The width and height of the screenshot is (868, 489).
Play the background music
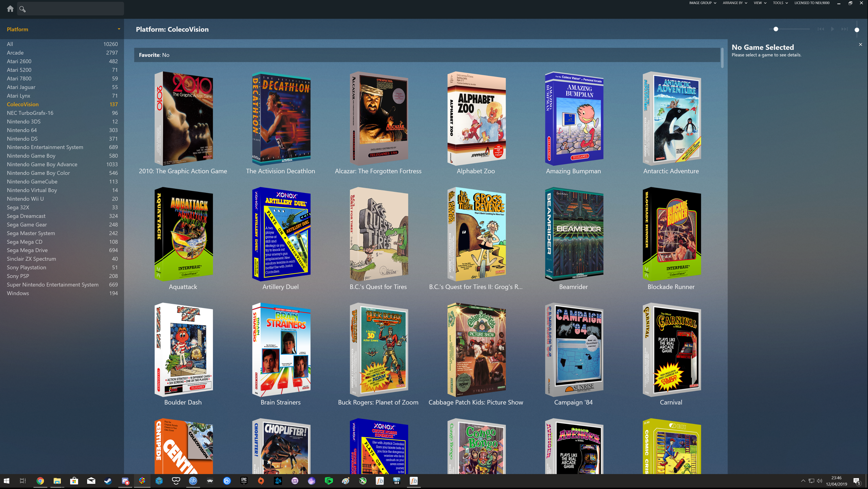click(x=833, y=29)
